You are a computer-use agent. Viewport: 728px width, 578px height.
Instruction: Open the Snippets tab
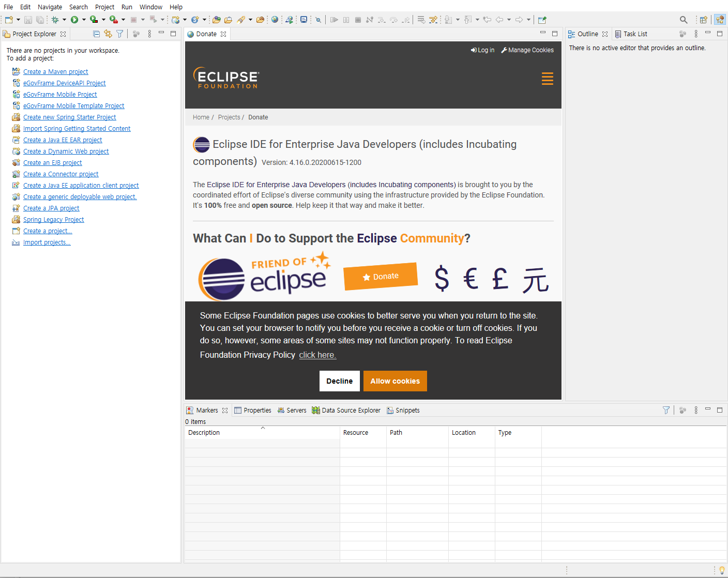coord(403,410)
